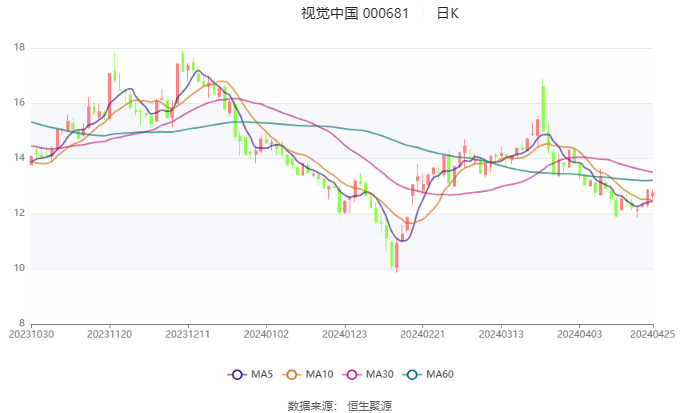Click the x-axis date label 20240102
This screenshot has height=413, width=680.
tap(266, 334)
